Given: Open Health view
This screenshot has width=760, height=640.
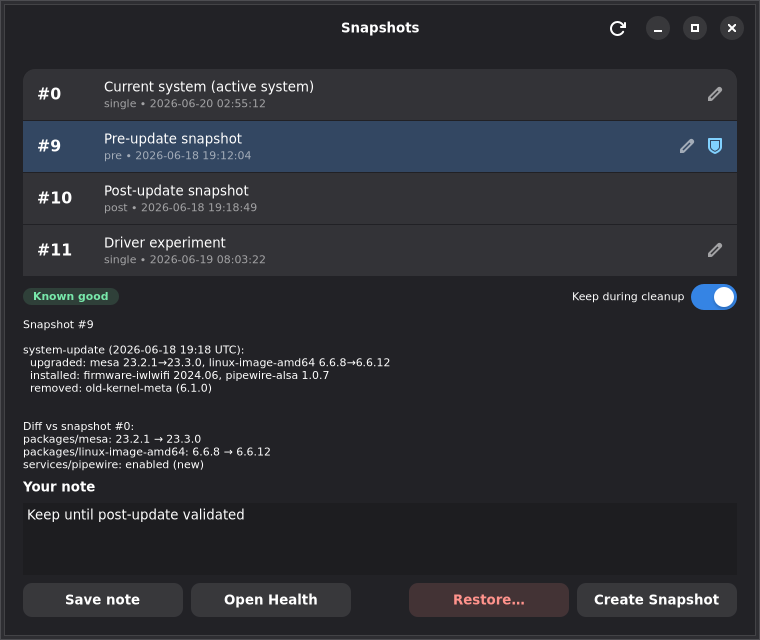Looking at the screenshot, I should point(270,600).
